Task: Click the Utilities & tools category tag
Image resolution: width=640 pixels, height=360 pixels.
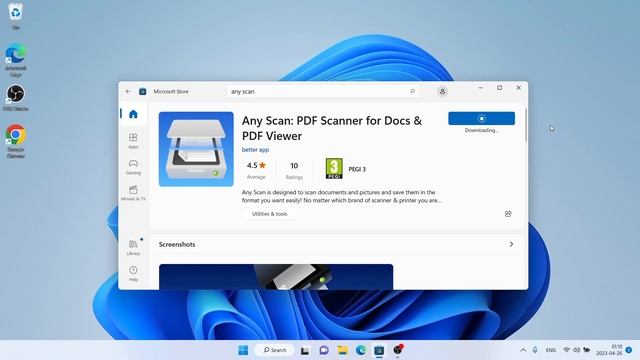Action: (x=269, y=214)
